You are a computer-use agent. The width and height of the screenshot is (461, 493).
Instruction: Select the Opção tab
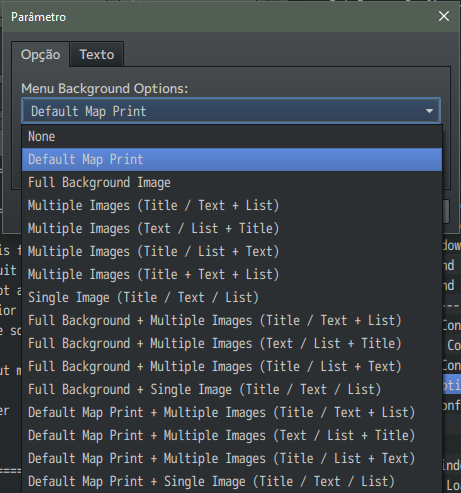40,54
